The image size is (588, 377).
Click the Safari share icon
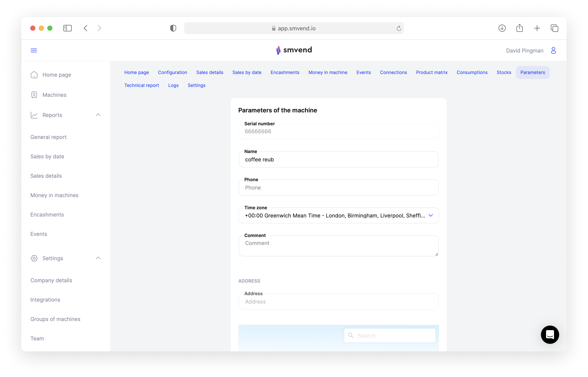pos(520,28)
